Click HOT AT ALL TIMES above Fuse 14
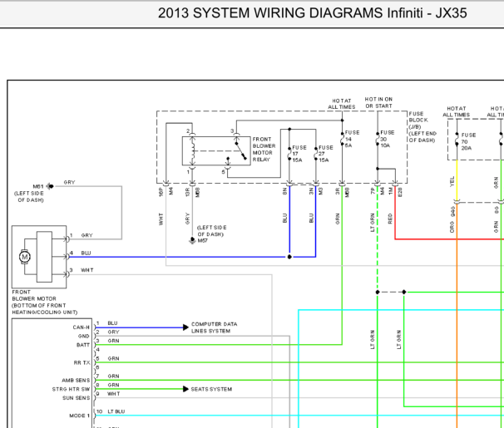Viewport: 504px width, 428px height. (x=341, y=104)
